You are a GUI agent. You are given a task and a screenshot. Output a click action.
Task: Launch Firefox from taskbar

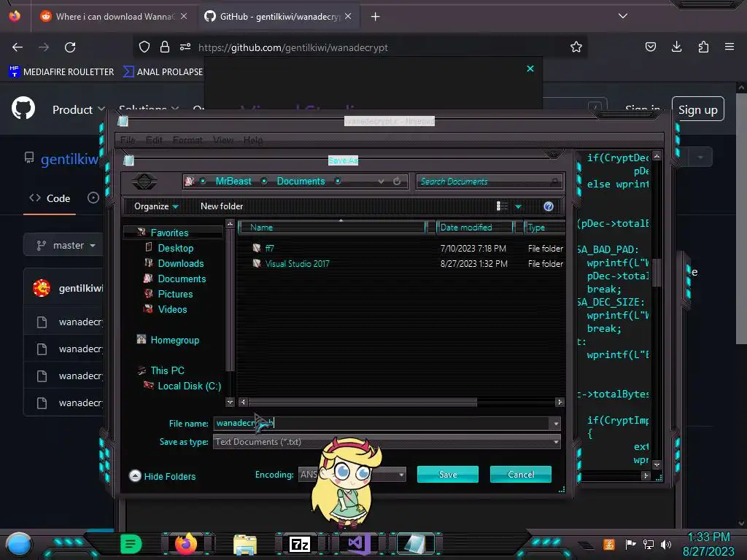pyautogui.click(x=186, y=544)
